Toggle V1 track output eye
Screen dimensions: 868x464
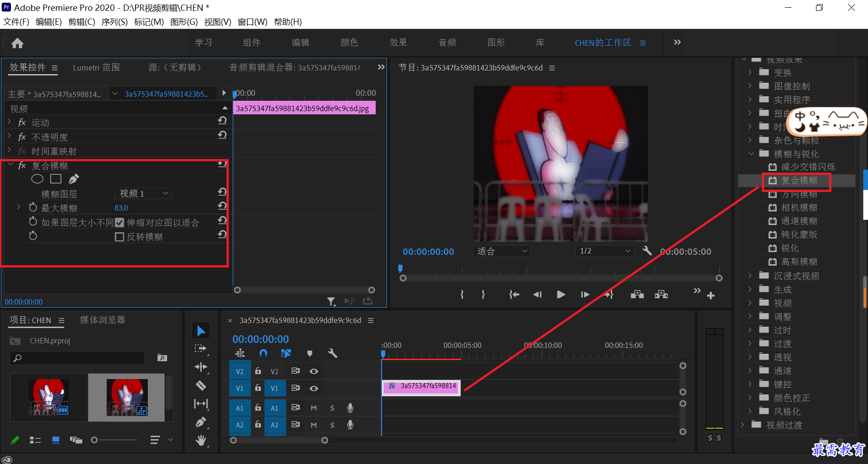[314, 388]
